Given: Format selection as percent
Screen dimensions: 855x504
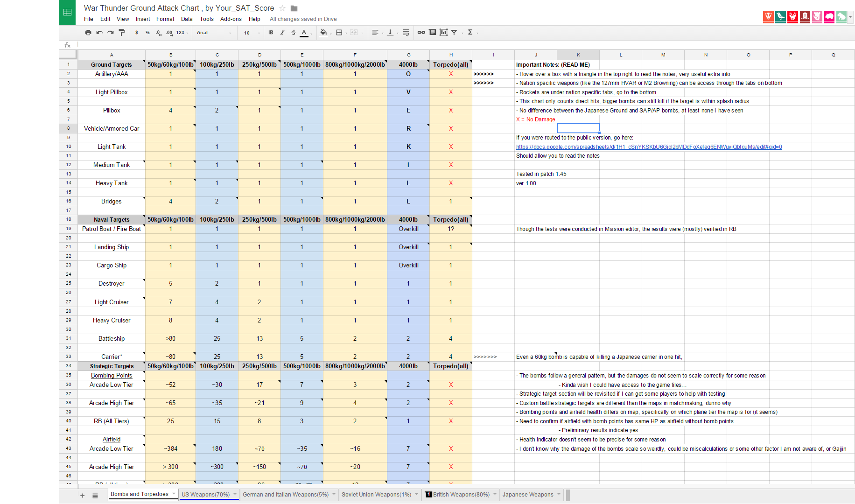Looking at the screenshot, I should (147, 33).
